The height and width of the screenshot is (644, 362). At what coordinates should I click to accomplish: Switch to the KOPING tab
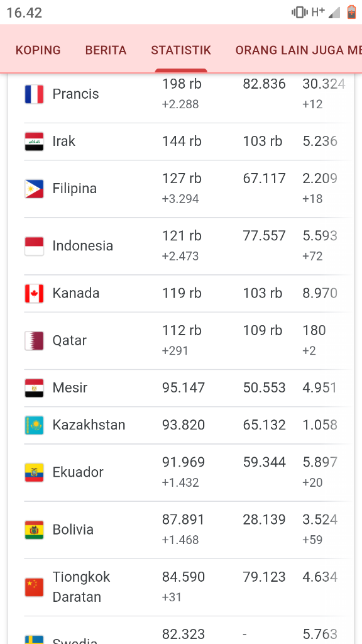point(38,50)
